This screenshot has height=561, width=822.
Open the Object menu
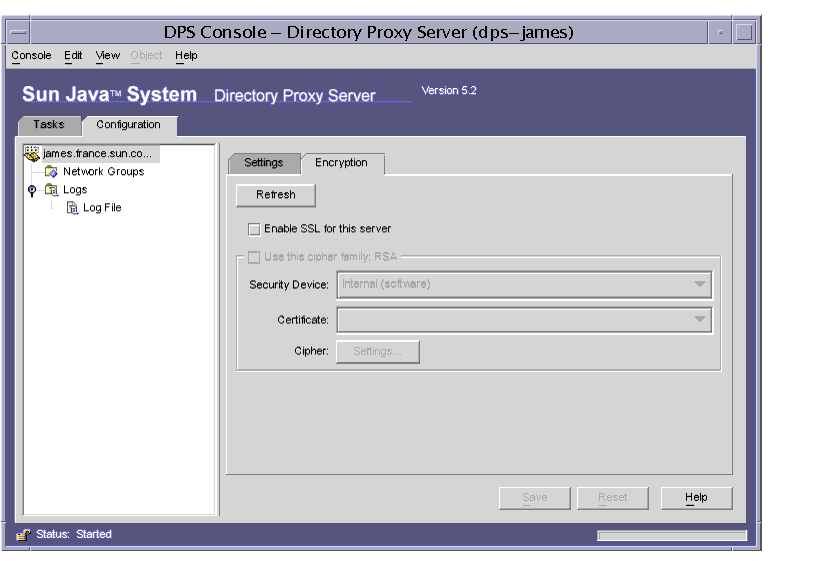tap(146, 56)
